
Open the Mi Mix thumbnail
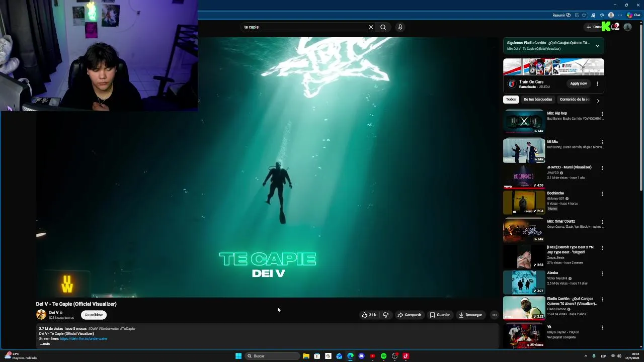tap(524, 150)
